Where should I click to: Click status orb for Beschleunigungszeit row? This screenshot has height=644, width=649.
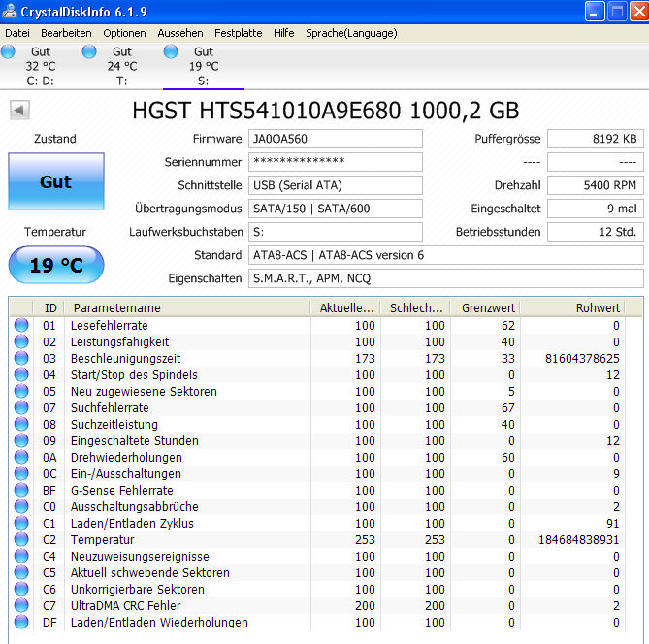[x=21, y=358]
